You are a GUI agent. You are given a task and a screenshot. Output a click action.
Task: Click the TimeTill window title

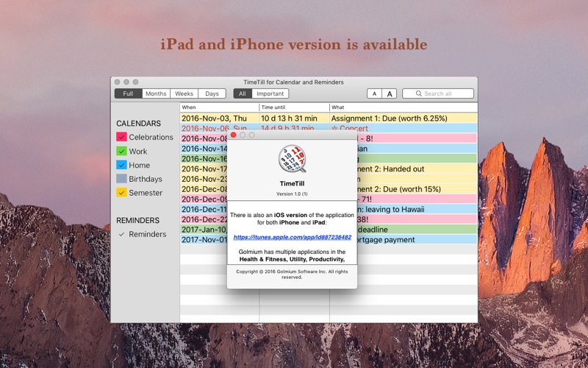(293, 82)
